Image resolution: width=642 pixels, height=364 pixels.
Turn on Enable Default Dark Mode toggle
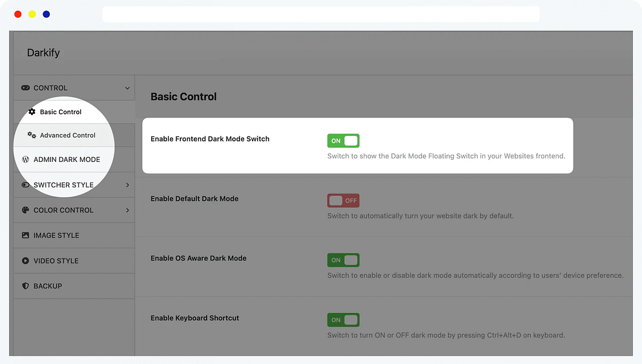(343, 200)
